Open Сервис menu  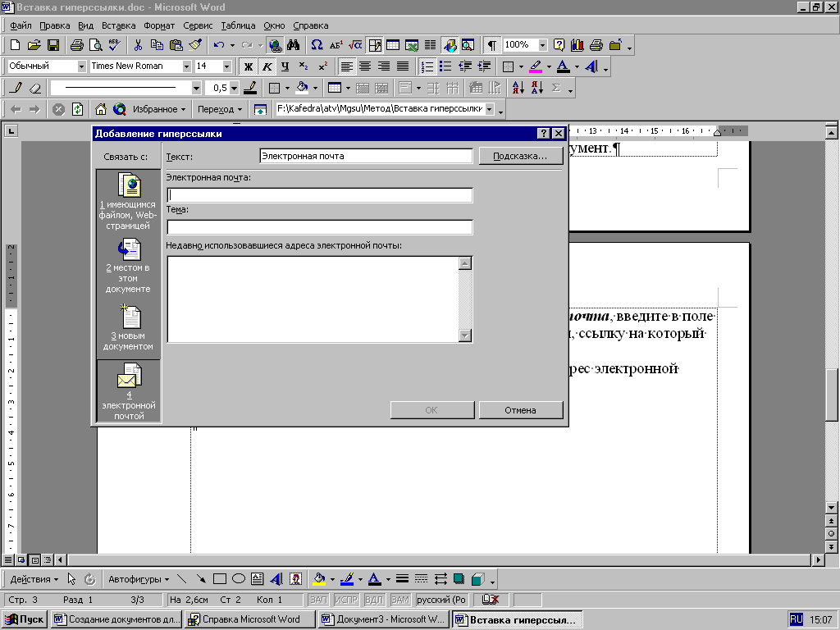click(x=198, y=25)
